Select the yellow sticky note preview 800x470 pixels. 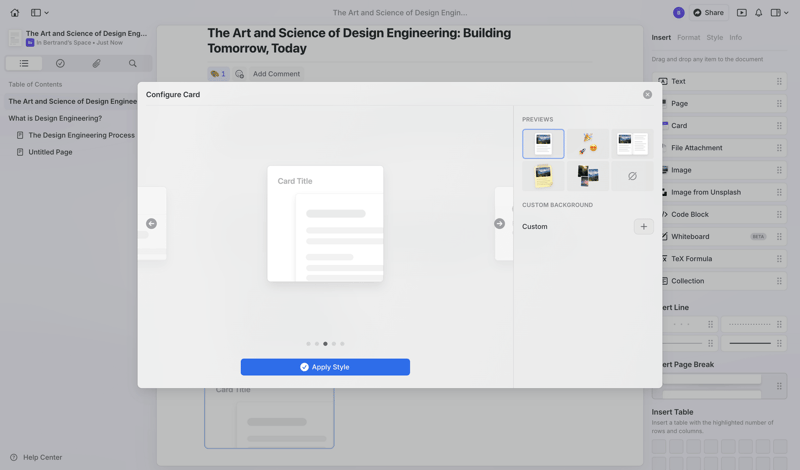[x=543, y=176]
